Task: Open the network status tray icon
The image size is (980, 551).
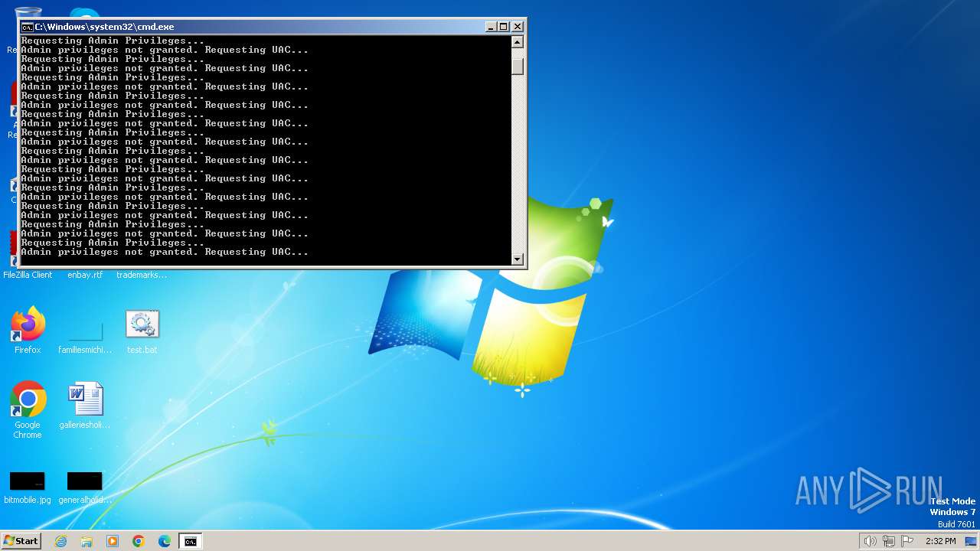Action: (x=889, y=541)
